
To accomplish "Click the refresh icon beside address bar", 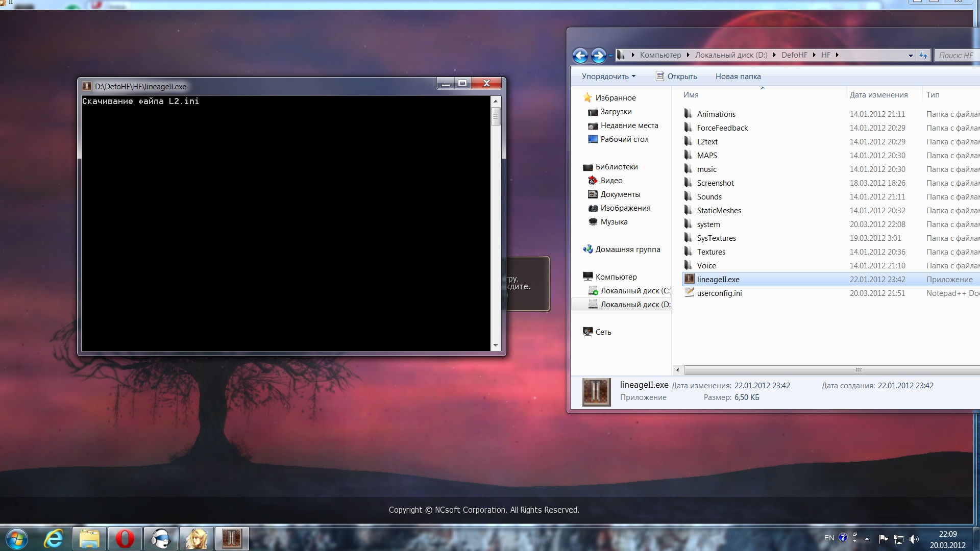I will (923, 55).
